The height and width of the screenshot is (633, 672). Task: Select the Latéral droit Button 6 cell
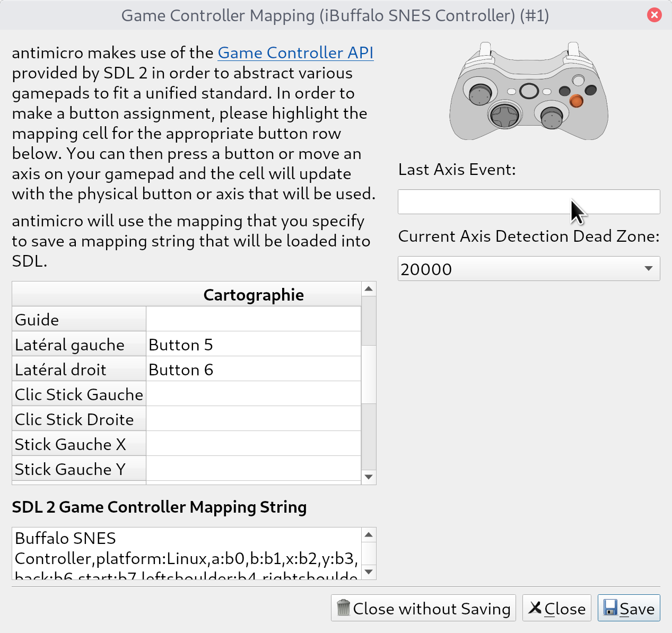click(x=253, y=369)
